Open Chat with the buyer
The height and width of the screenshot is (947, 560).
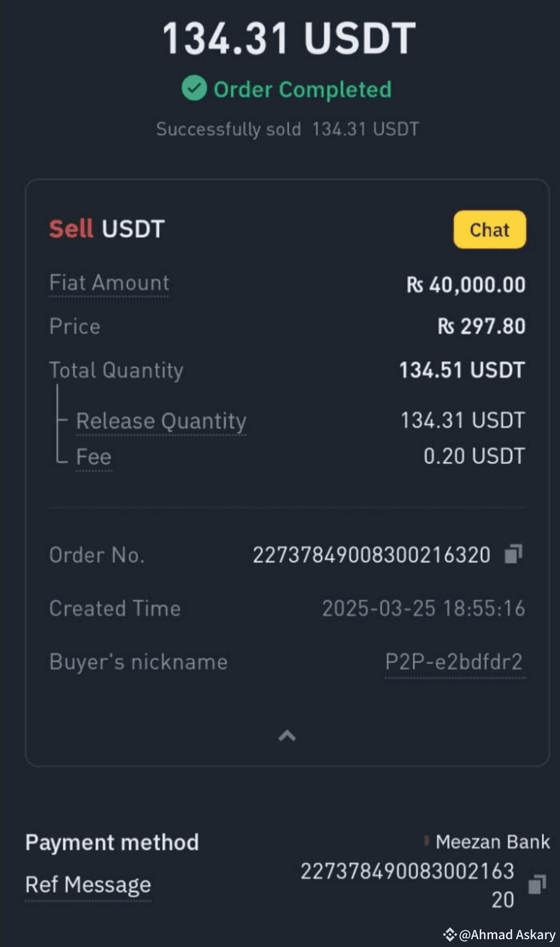click(x=489, y=230)
